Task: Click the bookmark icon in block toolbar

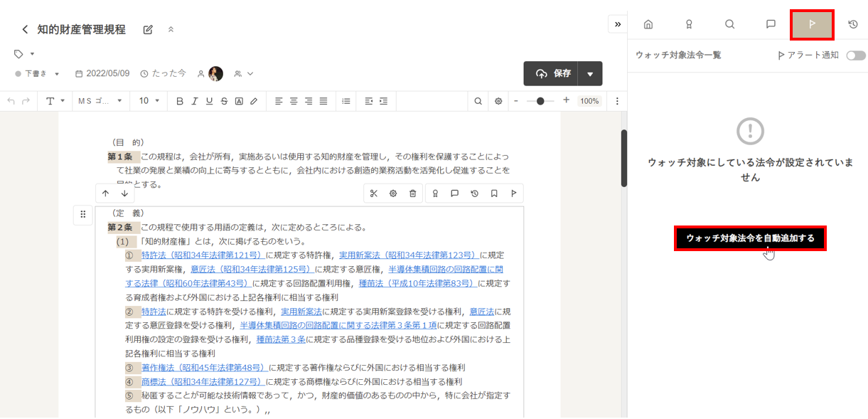Action: 493,193
